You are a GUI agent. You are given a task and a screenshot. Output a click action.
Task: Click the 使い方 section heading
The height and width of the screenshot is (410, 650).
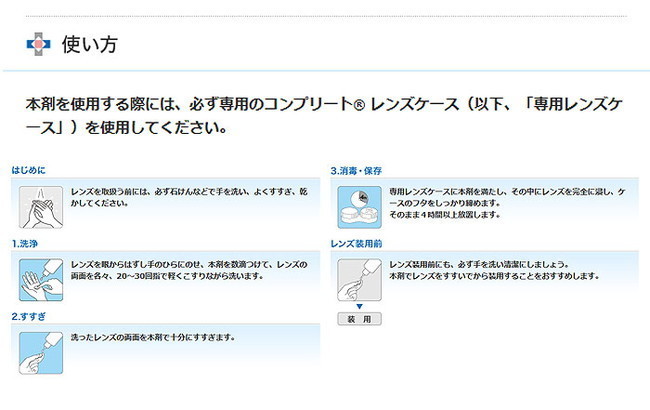[90, 44]
